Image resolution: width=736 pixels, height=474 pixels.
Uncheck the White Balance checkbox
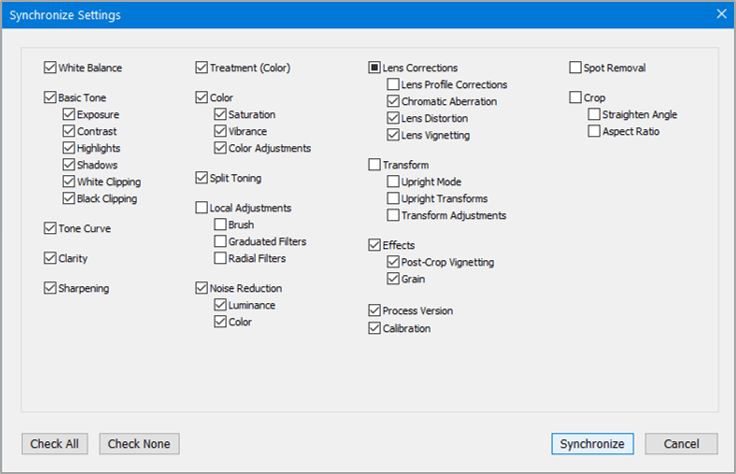click(50, 68)
